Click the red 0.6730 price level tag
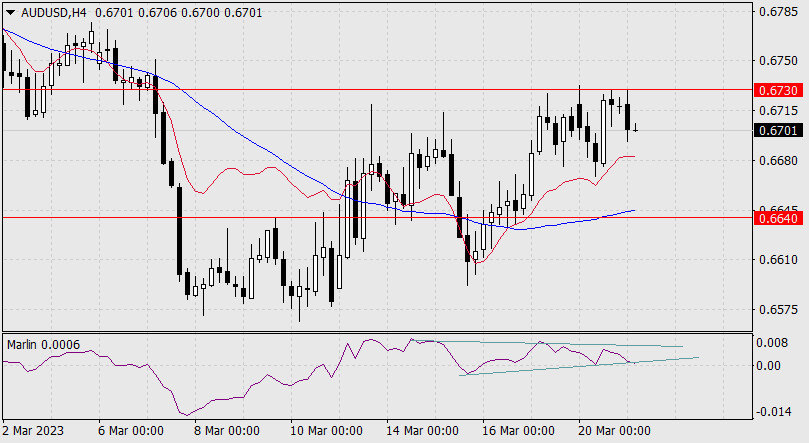 click(777, 90)
